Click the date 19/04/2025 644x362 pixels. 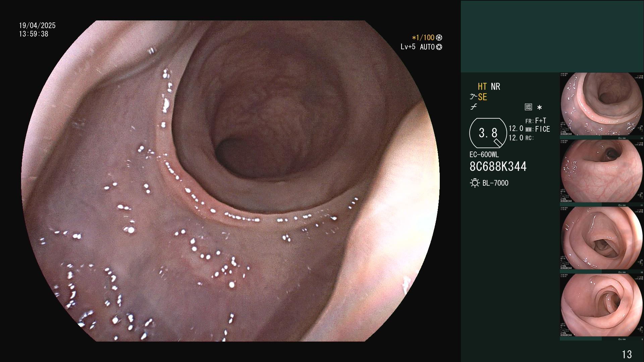(x=37, y=25)
